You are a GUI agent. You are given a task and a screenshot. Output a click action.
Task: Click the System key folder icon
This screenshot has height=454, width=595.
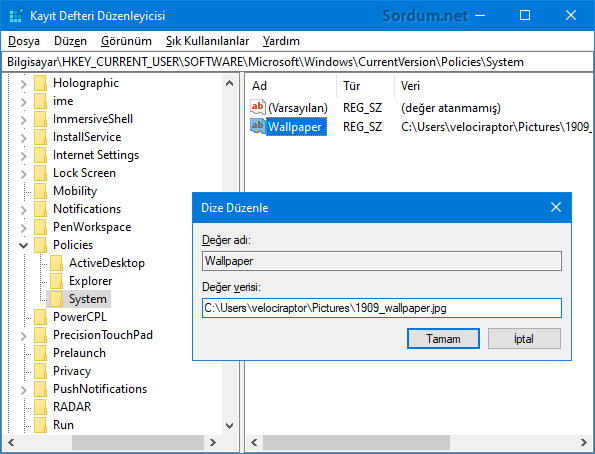56,299
